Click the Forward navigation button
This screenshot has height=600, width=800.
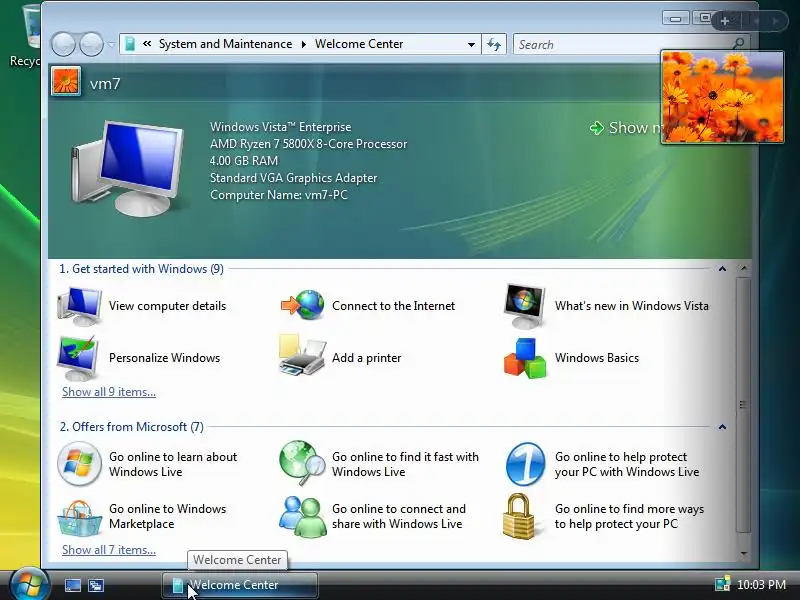click(x=91, y=44)
